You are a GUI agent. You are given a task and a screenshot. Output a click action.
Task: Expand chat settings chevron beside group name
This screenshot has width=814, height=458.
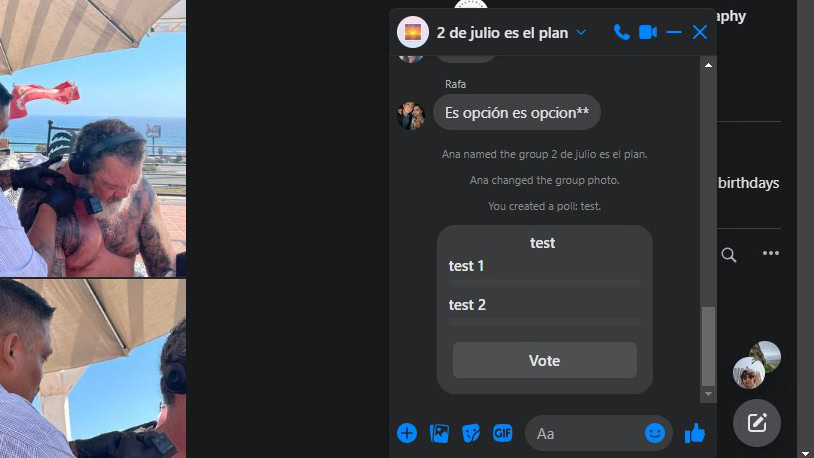pos(581,33)
